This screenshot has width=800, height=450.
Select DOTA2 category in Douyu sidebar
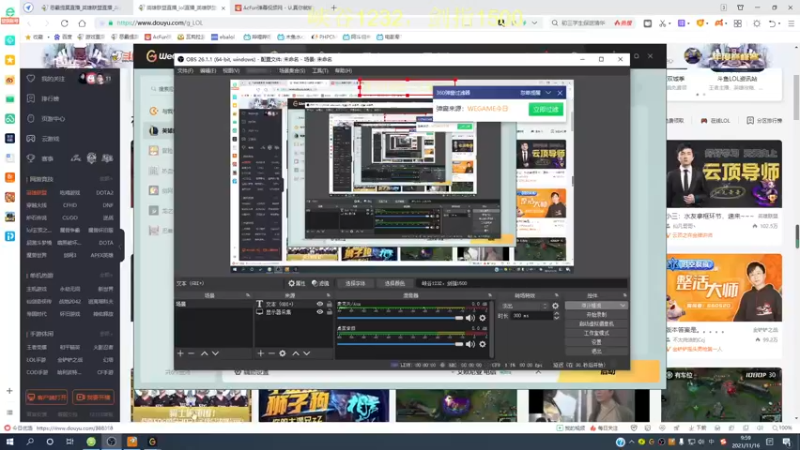[x=105, y=193]
